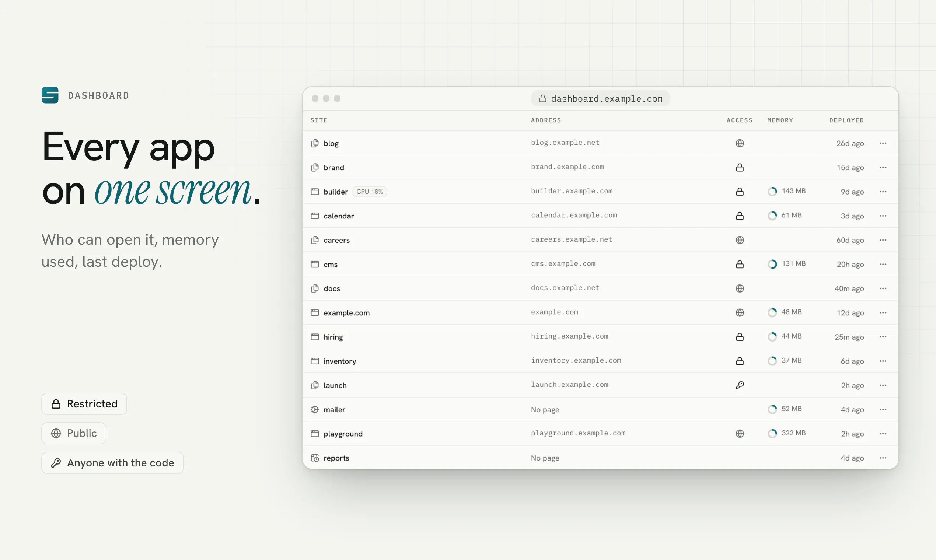This screenshot has width=936, height=560.
Task: Click the lock icon in the address bar
Action: (543, 98)
